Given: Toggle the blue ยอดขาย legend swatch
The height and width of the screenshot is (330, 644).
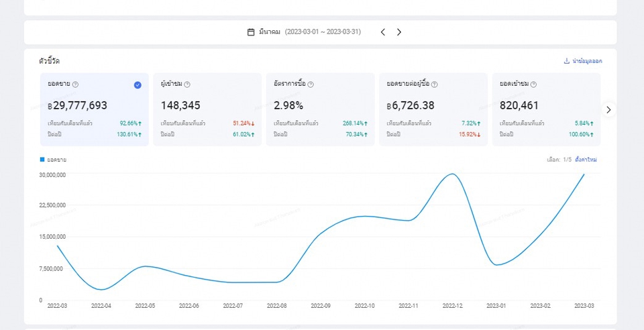Looking at the screenshot, I should click(x=42, y=160).
